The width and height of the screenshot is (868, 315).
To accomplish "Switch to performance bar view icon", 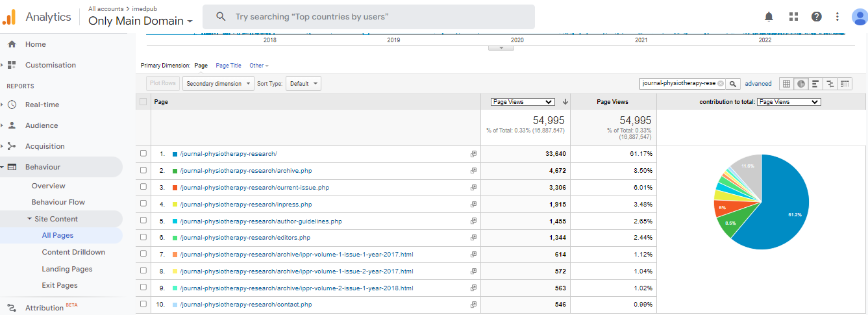I will 815,84.
